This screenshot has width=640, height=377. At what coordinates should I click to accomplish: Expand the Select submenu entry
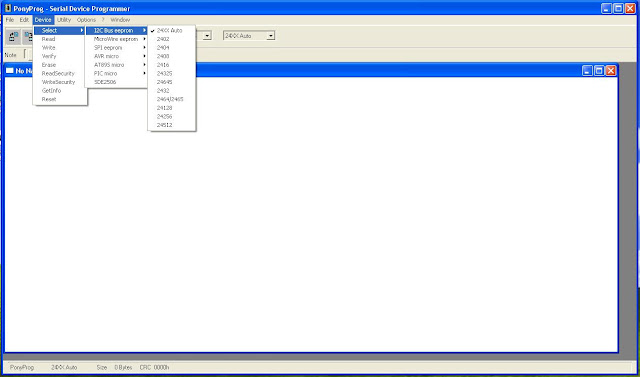point(60,31)
